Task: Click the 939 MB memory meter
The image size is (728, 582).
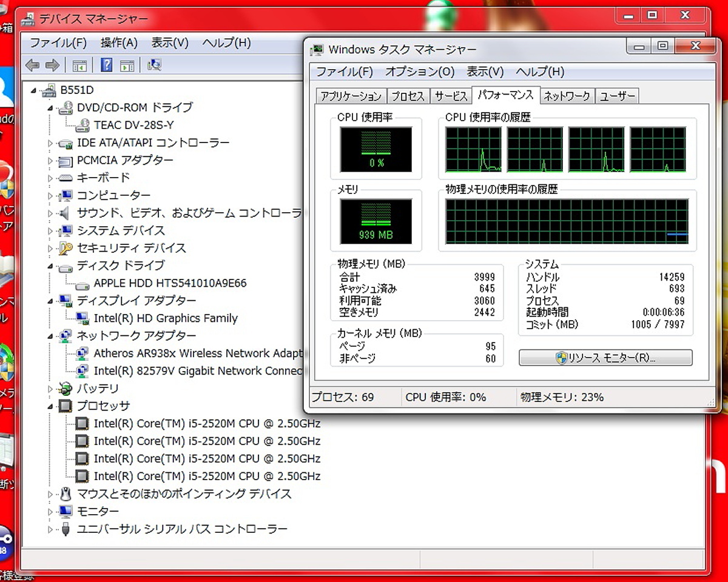Action: pos(376,221)
